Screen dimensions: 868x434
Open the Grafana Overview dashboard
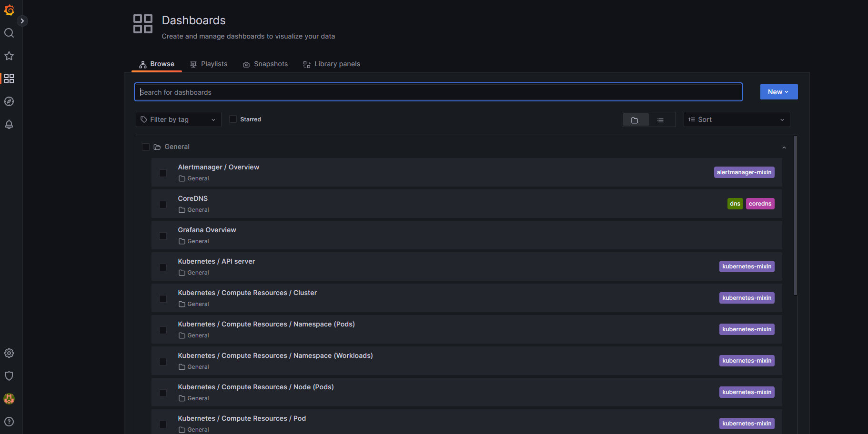coord(207,230)
